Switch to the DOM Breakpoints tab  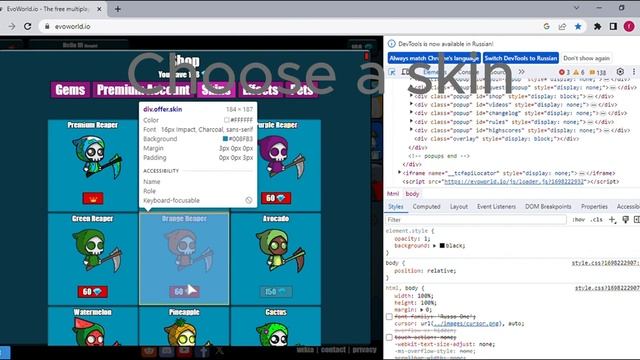click(548, 207)
